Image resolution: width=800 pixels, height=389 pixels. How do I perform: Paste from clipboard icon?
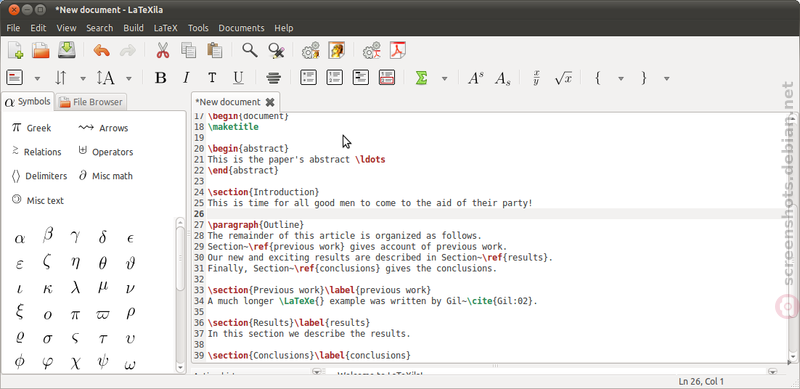click(x=214, y=50)
